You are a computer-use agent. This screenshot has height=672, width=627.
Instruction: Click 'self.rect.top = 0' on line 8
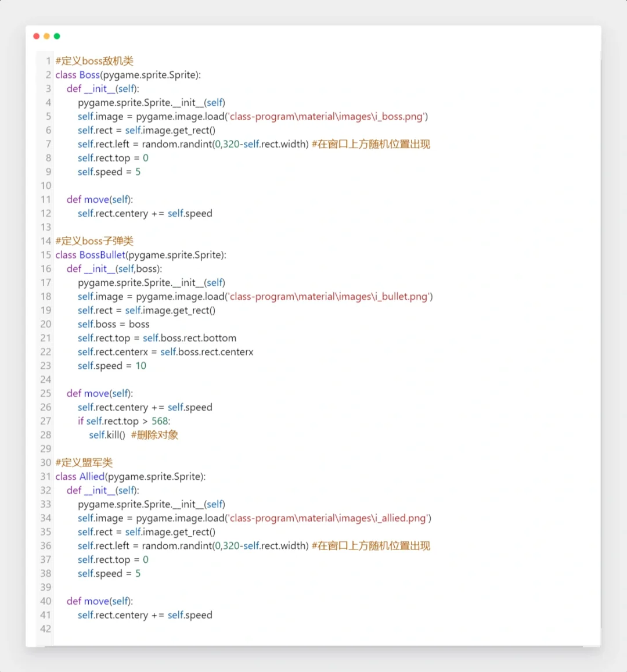coord(113,158)
